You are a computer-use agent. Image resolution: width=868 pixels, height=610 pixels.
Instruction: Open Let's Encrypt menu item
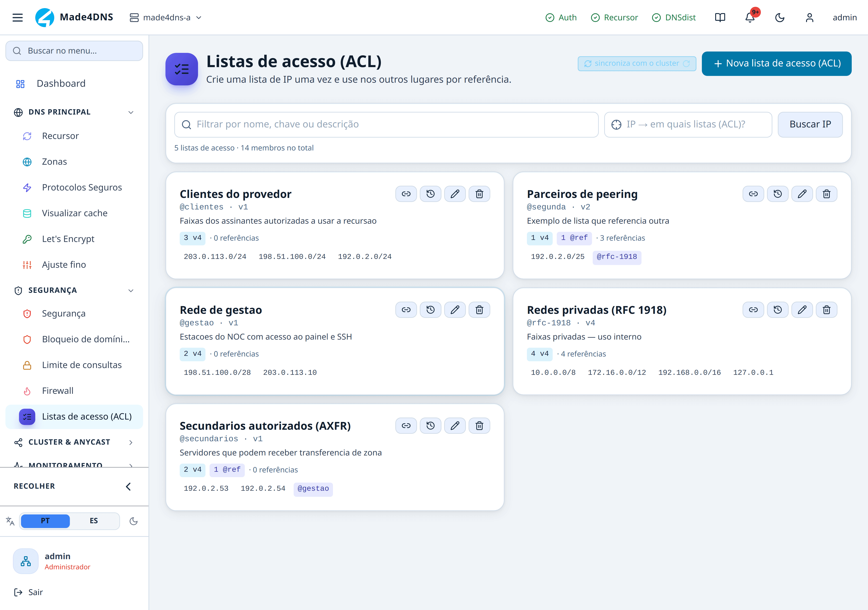click(74, 239)
